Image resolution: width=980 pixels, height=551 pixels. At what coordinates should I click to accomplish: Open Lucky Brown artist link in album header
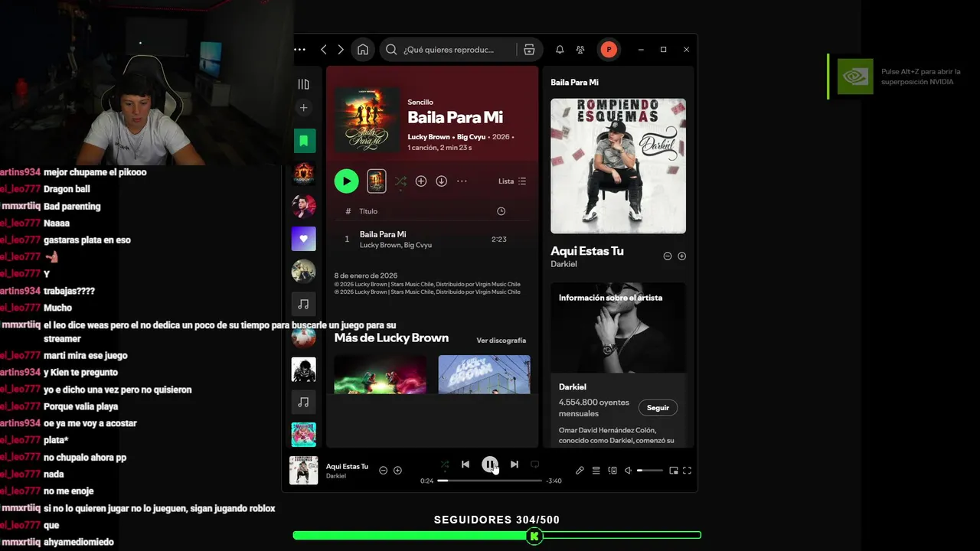(x=429, y=137)
